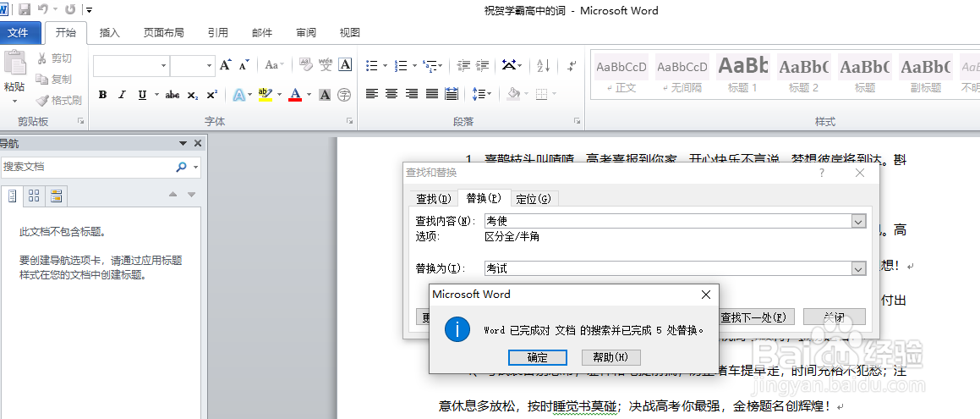The width and height of the screenshot is (980, 419).
Task: Switch to the 审阅 ribbon tab
Action: (306, 32)
